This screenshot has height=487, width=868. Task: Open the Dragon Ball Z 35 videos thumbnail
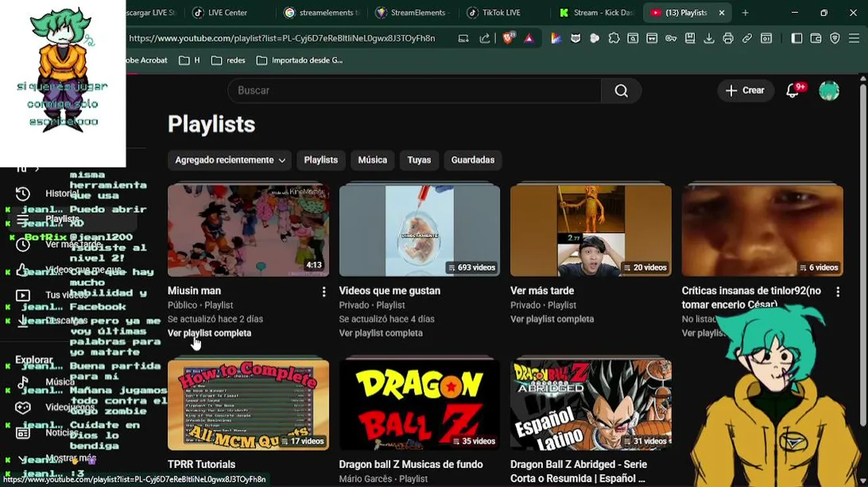coord(419,404)
